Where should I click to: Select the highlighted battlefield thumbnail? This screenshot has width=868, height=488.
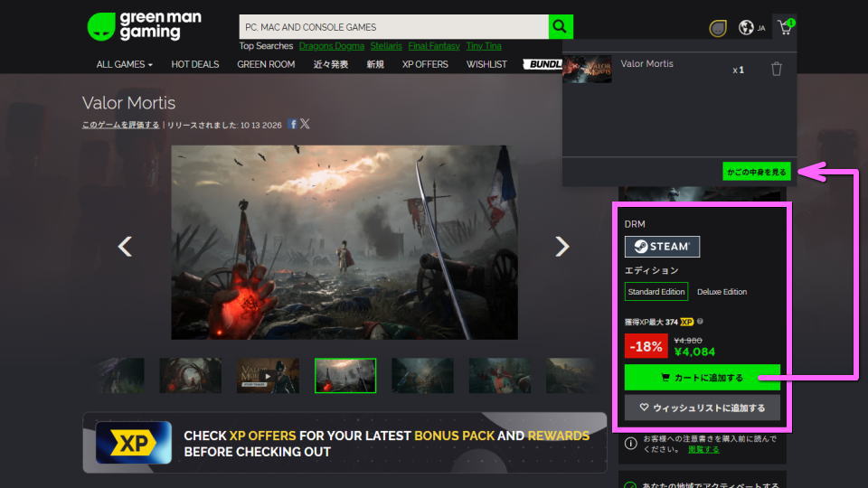point(345,376)
